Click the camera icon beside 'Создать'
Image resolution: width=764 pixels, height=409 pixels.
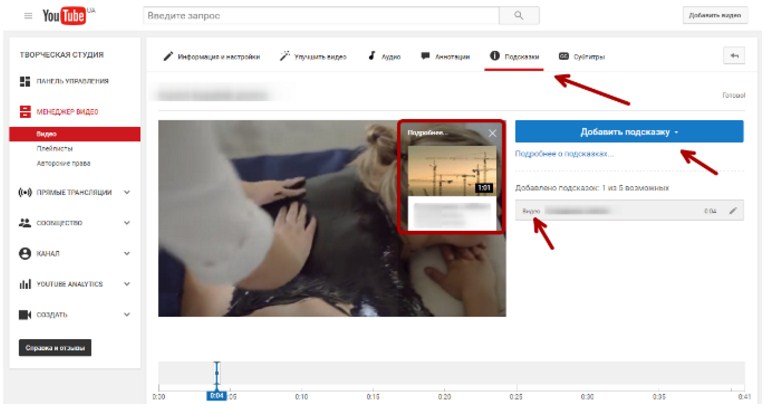[25, 314]
